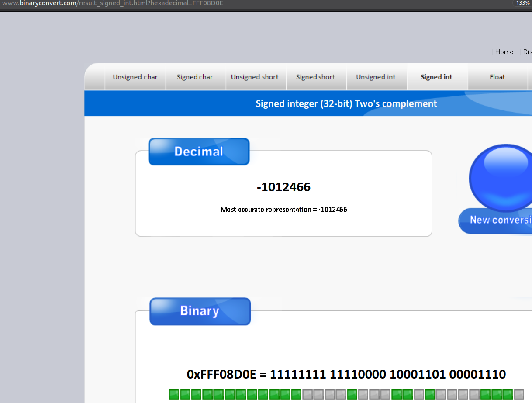Viewport: 532px width, 403px height.
Task: Toggle the leftmost green sign bit square
Action: tap(174, 395)
